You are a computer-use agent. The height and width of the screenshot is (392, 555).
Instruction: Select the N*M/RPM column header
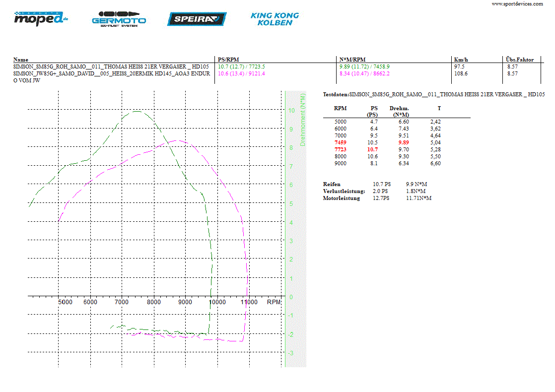[x=352, y=60]
